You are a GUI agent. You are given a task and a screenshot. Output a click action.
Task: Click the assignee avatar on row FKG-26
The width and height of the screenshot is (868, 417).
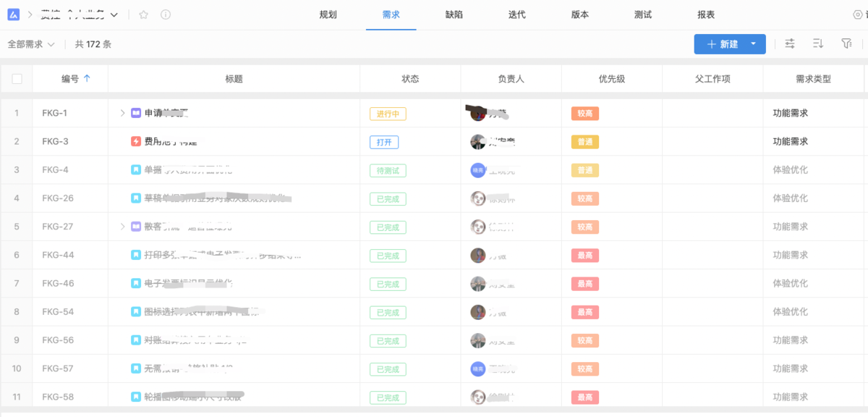click(477, 198)
